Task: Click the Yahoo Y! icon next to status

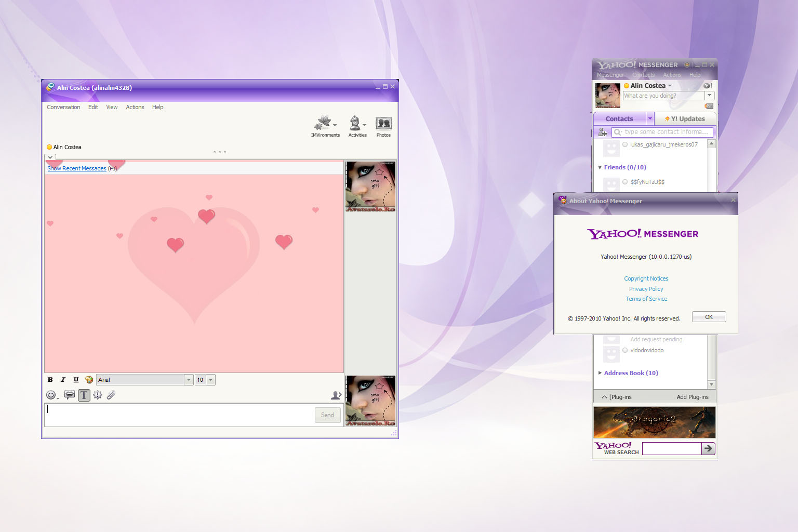Action: coord(708,85)
